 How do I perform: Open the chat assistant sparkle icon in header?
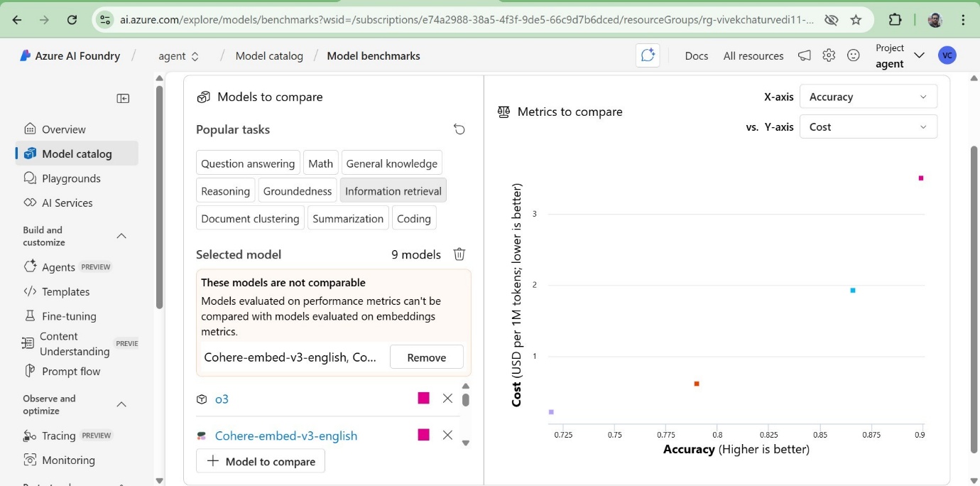click(x=648, y=55)
